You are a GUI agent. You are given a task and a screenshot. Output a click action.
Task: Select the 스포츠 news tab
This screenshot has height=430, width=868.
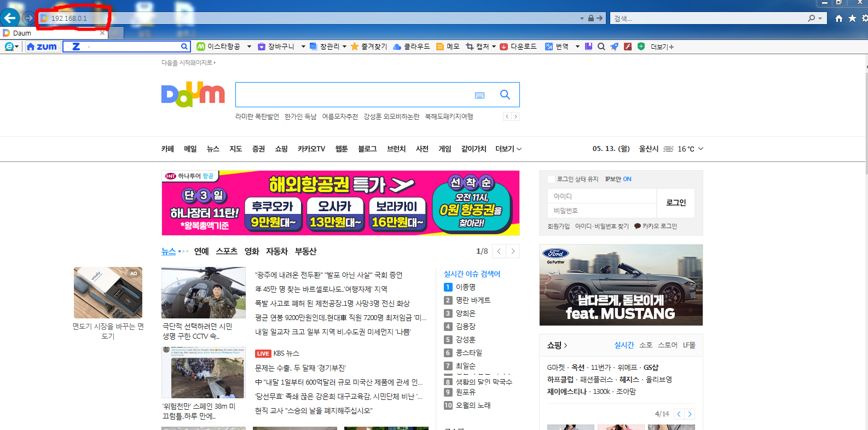(x=227, y=251)
